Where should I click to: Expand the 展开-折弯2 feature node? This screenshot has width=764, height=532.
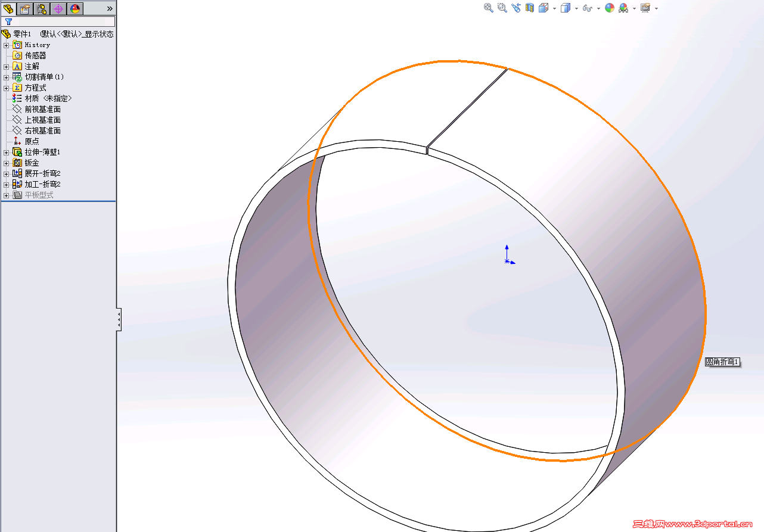point(7,173)
